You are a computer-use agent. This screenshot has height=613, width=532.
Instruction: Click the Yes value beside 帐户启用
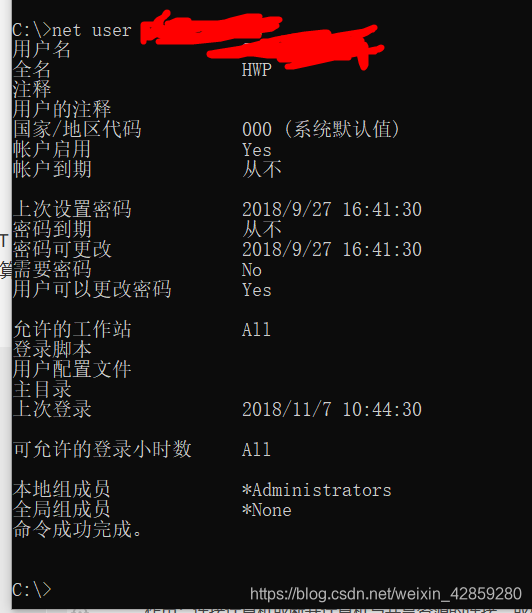click(x=256, y=150)
